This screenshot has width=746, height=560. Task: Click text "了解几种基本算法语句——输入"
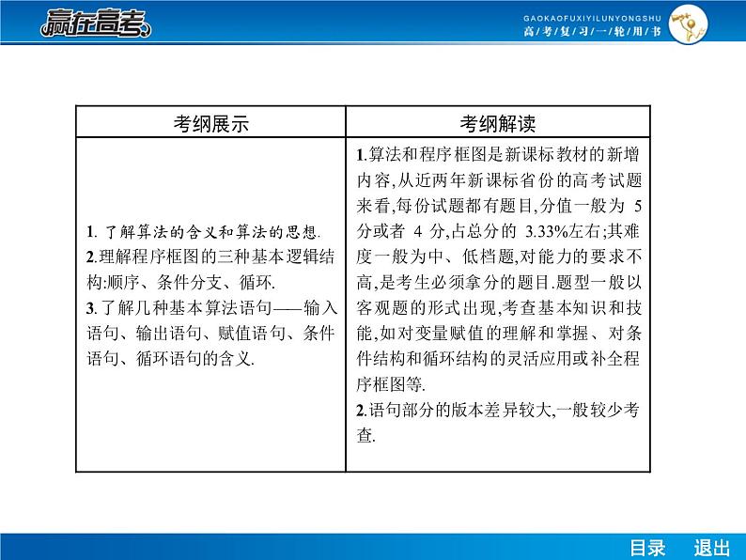tap(219, 308)
